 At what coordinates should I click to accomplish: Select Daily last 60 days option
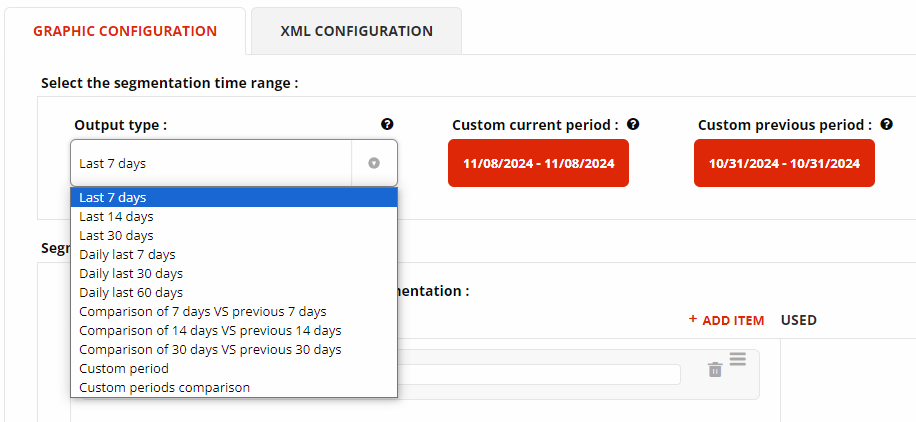tap(131, 292)
